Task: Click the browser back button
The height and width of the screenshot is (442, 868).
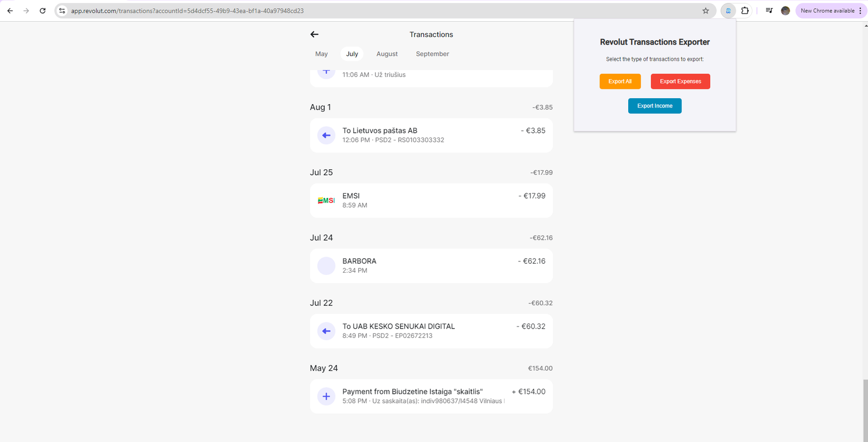Action: tap(10, 10)
